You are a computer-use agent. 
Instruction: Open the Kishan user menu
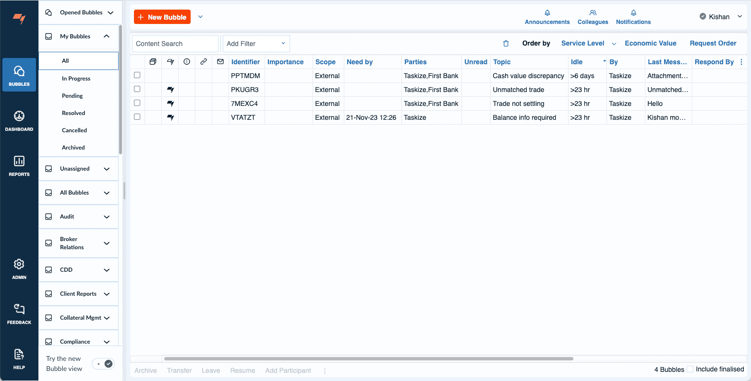[x=721, y=16]
